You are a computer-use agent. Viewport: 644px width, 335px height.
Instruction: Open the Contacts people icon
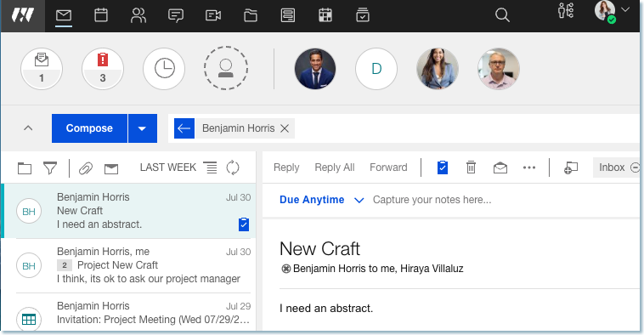click(x=138, y=15)
